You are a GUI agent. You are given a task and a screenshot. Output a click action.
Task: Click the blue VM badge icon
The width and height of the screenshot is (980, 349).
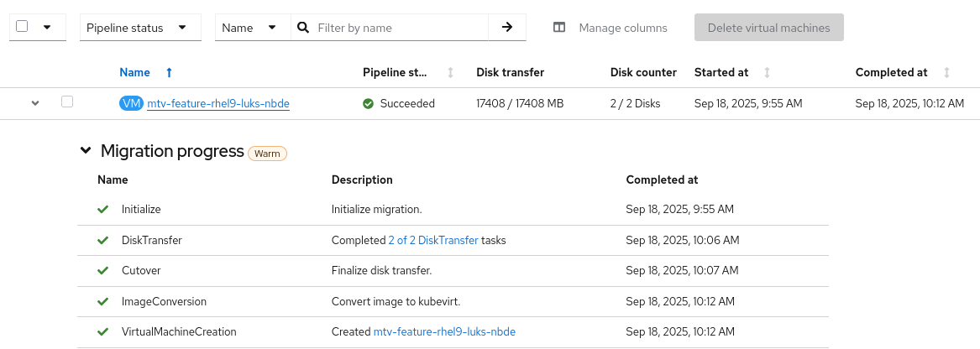[x=131, y=104]
